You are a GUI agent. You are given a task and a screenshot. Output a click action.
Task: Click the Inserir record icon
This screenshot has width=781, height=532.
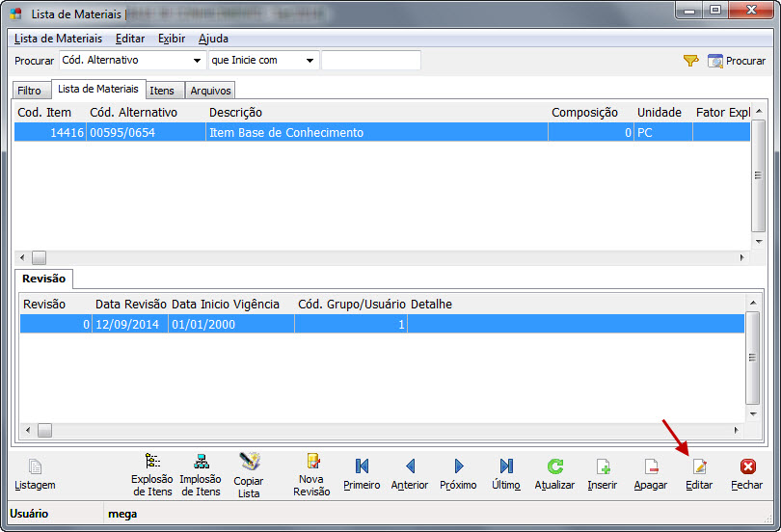pyautogui.click(x=603, y=467)
